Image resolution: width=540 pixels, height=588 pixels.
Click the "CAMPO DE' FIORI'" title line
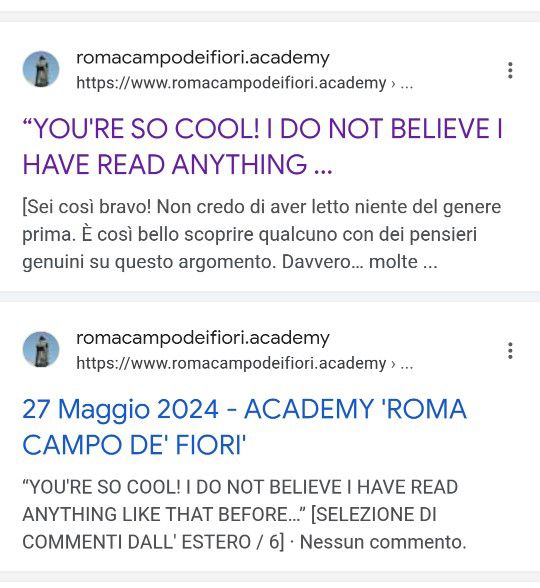(x=134, y=445)
